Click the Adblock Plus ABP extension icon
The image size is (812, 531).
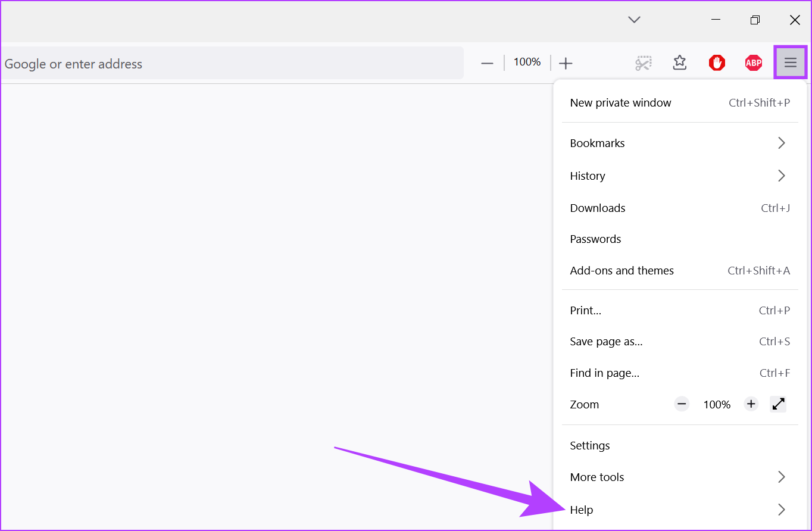click(754, 63)
